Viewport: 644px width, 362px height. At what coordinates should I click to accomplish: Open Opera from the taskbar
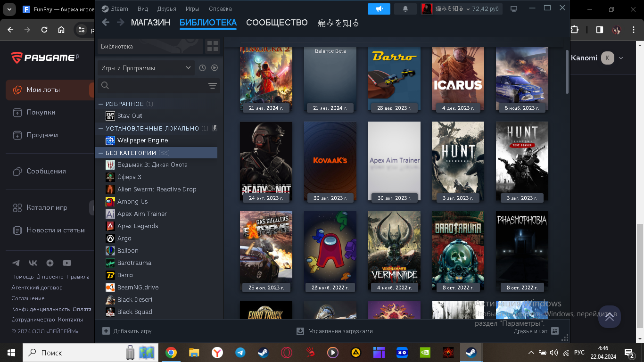coord(287,353)
